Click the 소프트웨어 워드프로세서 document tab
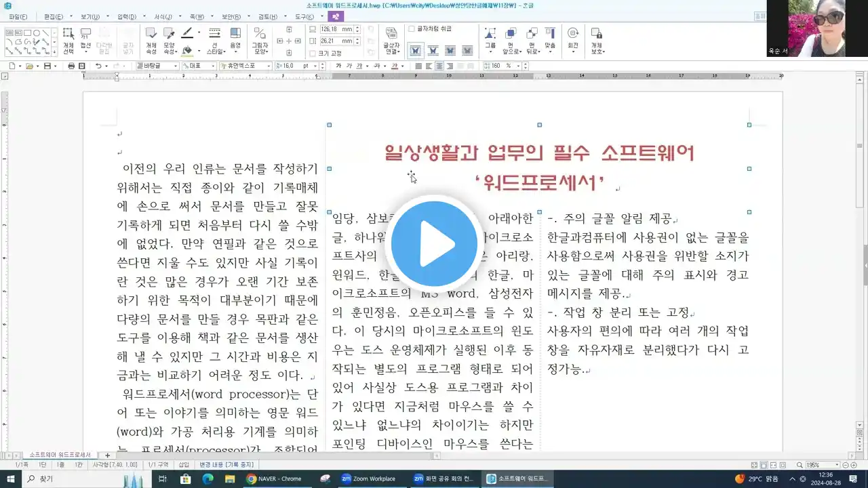This screenshot has height=488, width=868. [60, 455]
